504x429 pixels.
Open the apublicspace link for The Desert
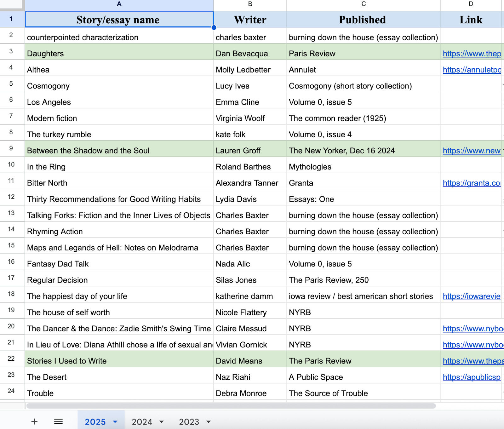pos(472,377)
